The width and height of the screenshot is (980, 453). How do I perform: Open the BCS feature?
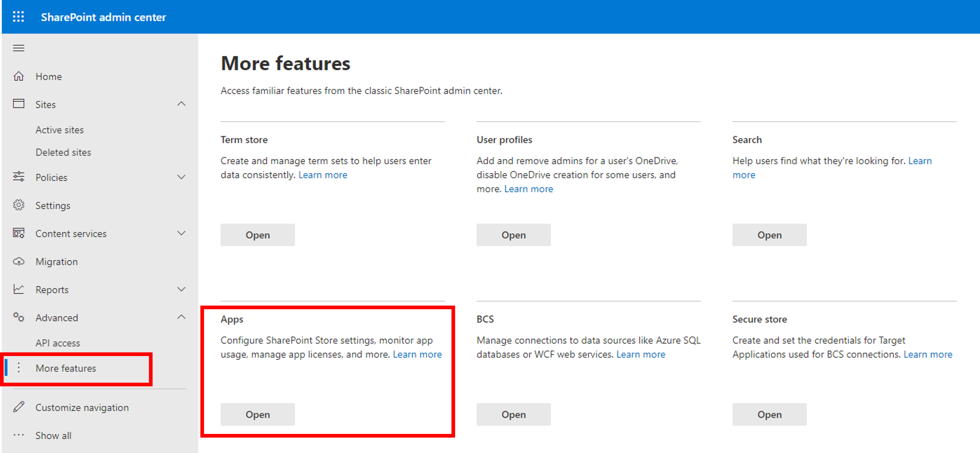point(514,414)
